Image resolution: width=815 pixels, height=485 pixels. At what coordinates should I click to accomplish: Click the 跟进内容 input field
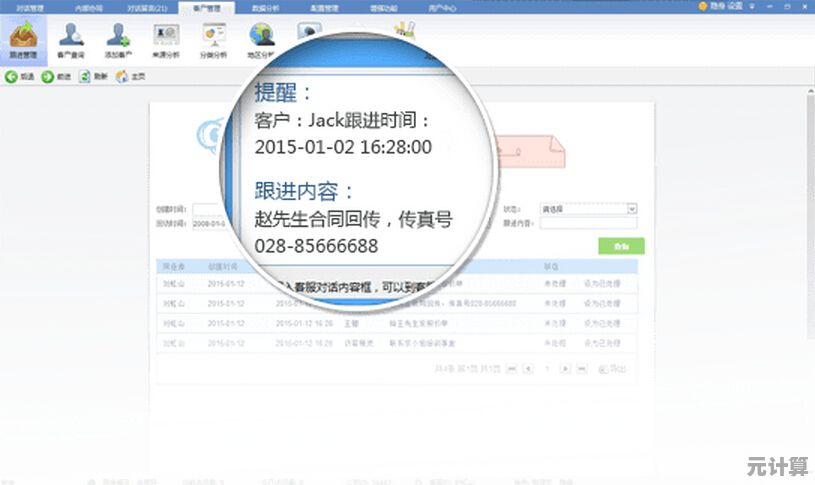[x=588, y=223]
